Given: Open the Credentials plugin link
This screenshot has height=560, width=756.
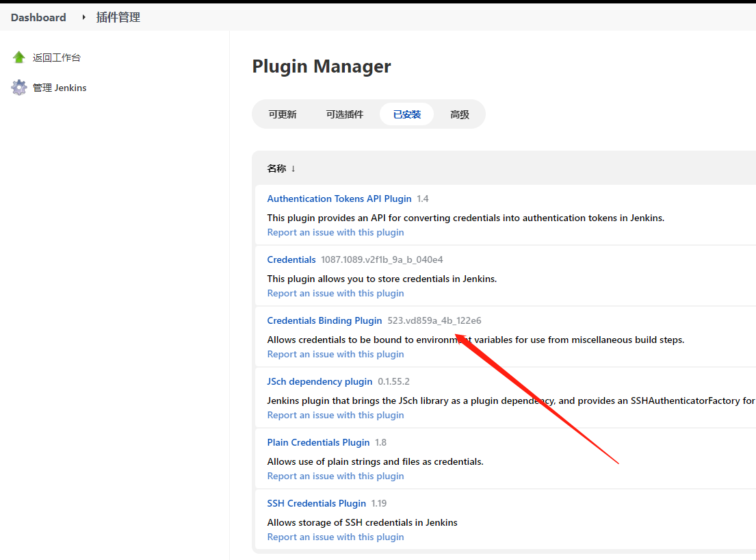Looking at the screenshot, I should click(291, 259).
